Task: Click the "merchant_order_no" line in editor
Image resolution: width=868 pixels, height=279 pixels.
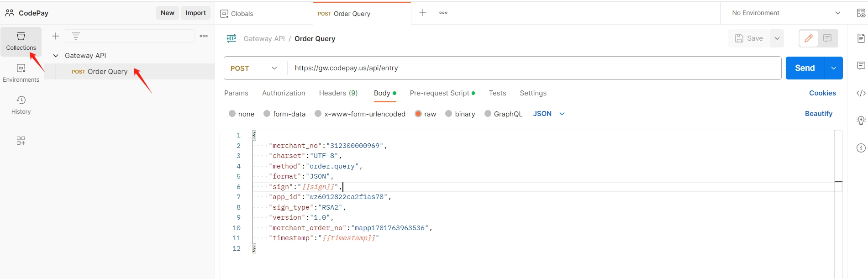Action: (x=350, y=228)
